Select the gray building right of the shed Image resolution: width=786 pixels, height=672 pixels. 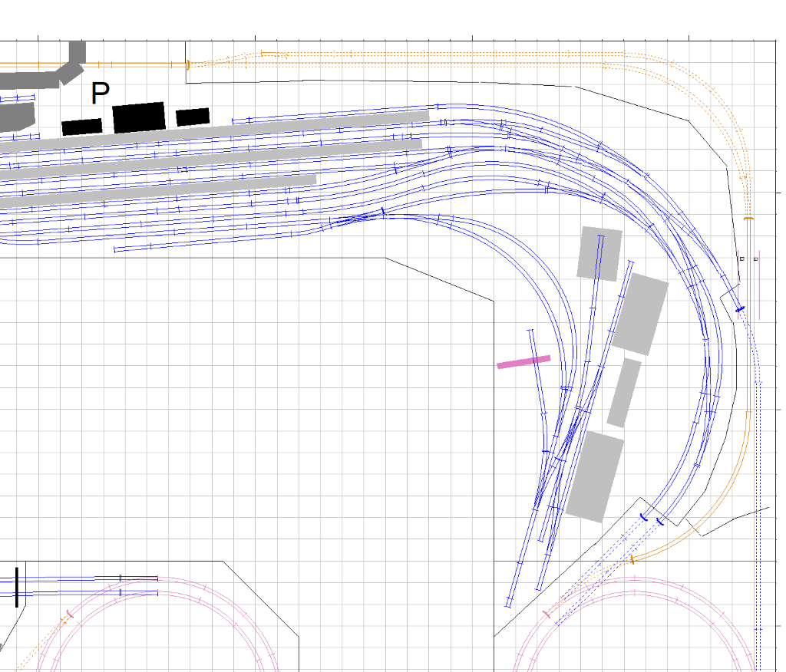641,313
